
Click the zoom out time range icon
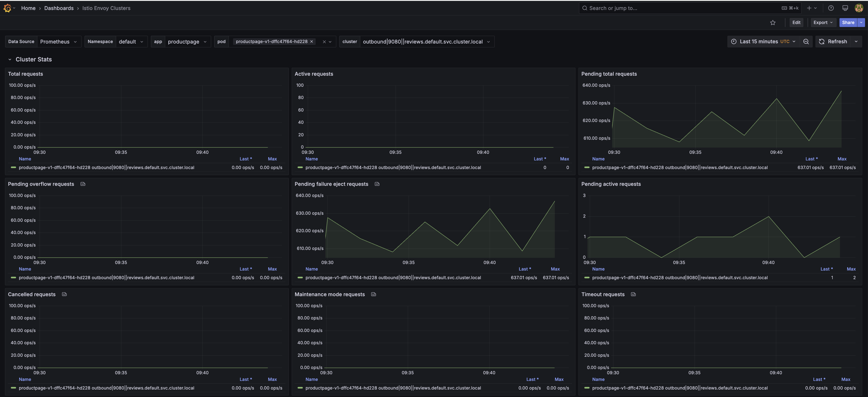click(806, 41)
